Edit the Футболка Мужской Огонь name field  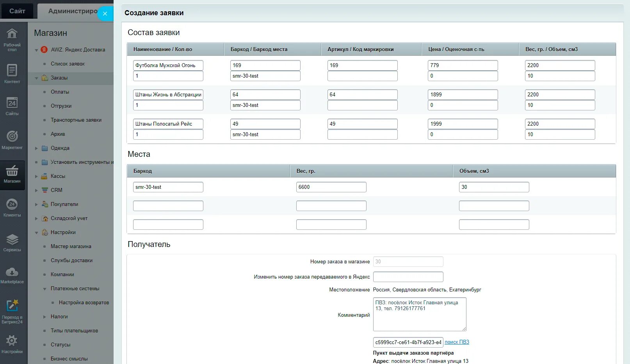click(x=168, y=65)
